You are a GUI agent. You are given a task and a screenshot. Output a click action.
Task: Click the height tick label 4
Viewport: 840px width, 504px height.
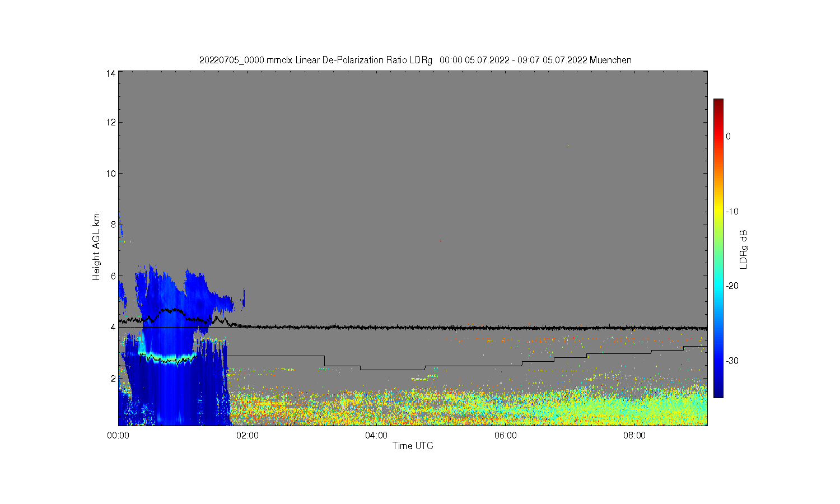point(114,327)
